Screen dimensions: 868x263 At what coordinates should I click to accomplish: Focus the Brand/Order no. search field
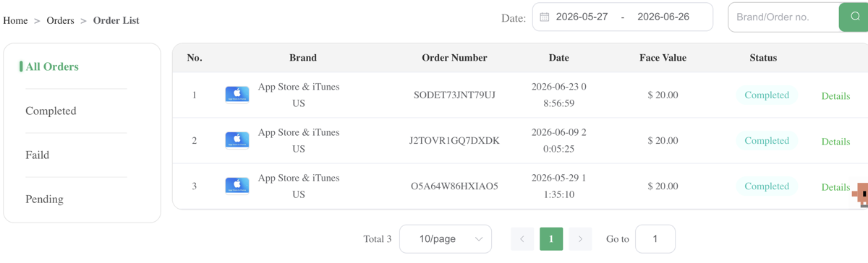[x=784, y=17]
